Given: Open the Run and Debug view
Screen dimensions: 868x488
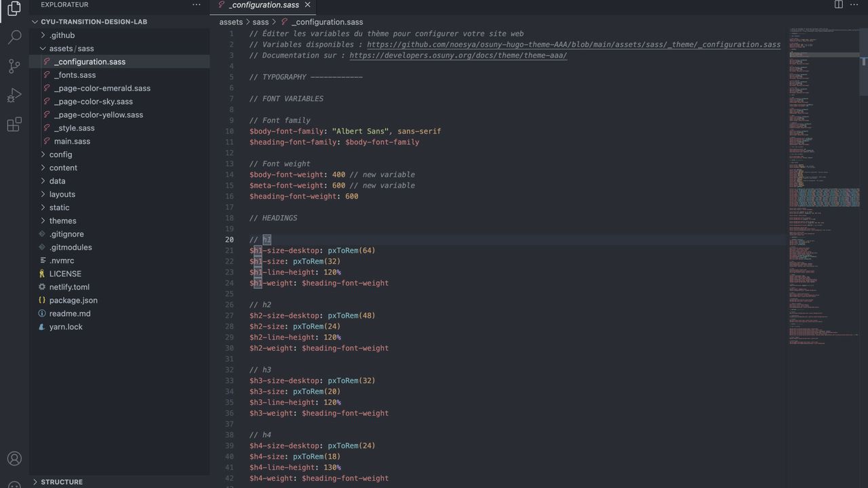Looking at the screenshot, I should click(14, 96).
